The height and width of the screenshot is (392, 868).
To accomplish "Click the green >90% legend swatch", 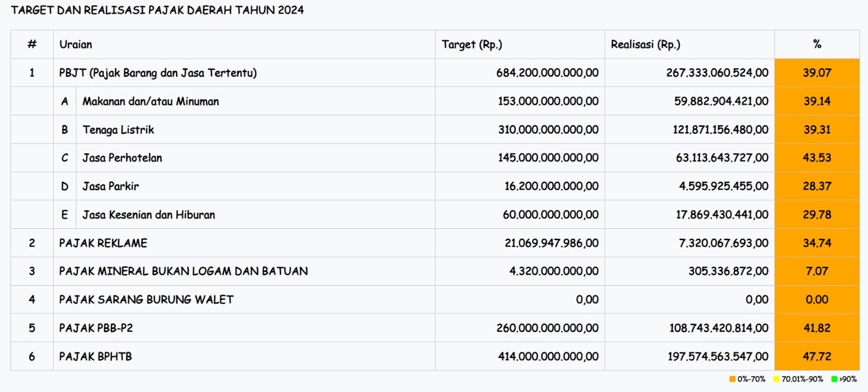I will (834, 379).
